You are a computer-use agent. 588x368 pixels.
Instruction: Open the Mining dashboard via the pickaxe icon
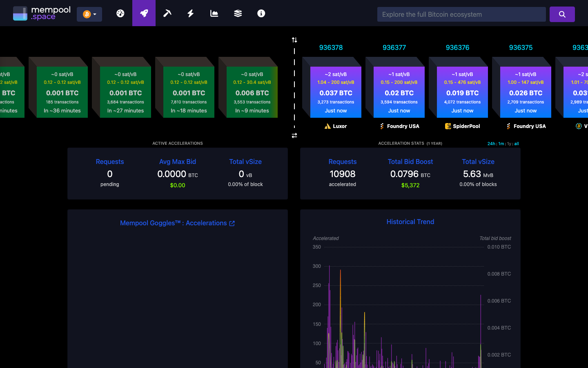pyautogui.click(x=167, y=13)
